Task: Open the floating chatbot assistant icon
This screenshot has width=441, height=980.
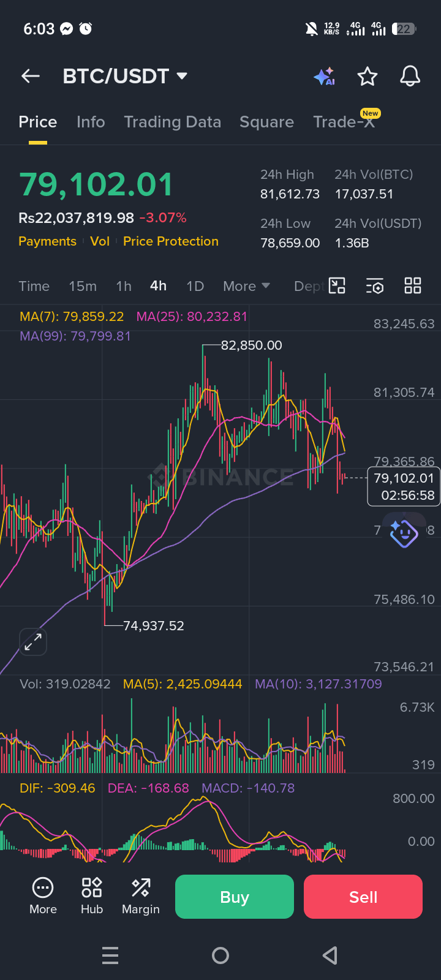Action: (x=404, y=533)
